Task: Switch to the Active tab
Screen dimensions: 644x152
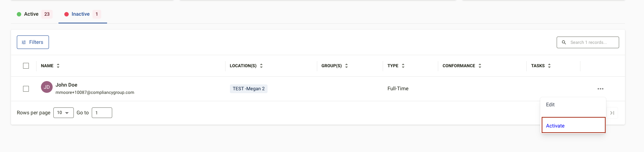Action: [x=35, y=14]
